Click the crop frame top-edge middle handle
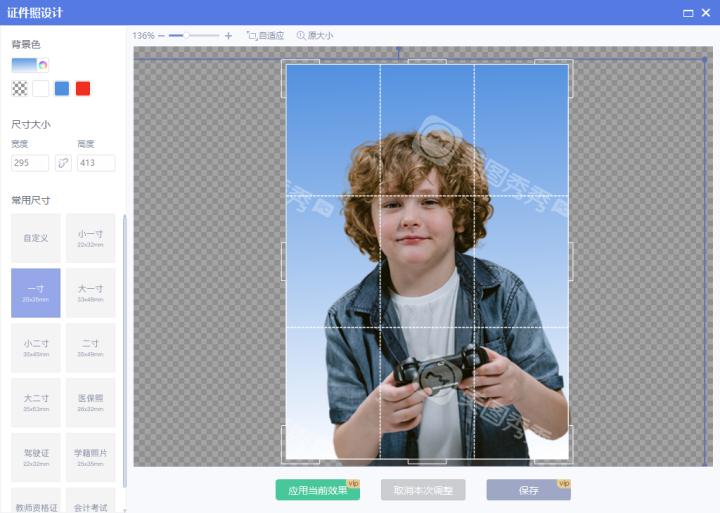 pos(427,62)
